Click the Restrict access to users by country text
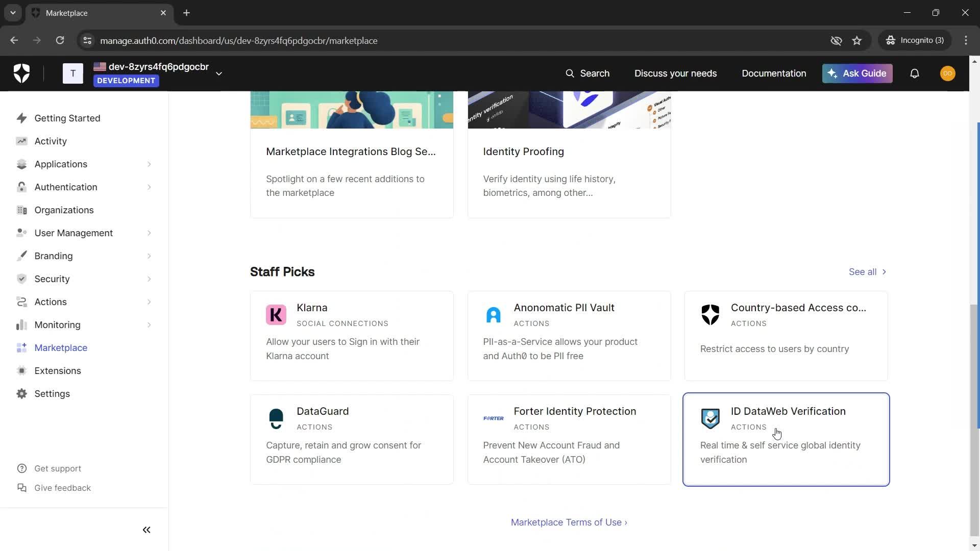 pos(775,349)
